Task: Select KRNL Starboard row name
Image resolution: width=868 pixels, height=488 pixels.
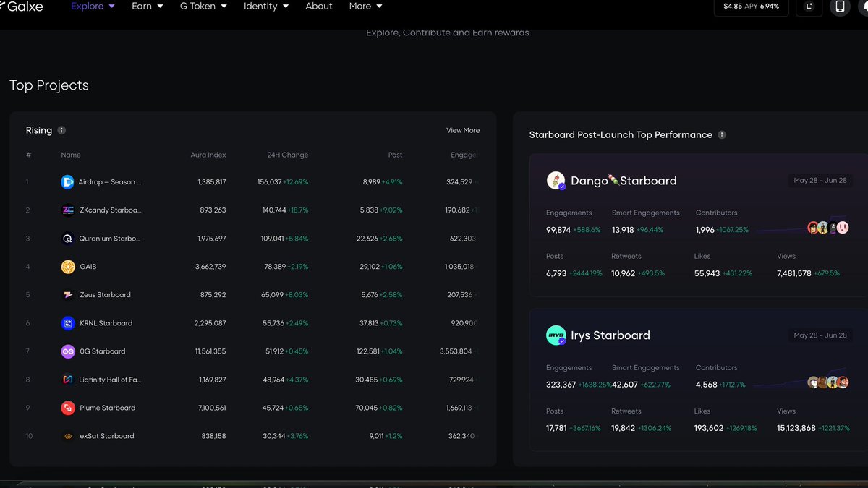Action: pos(106,323)
